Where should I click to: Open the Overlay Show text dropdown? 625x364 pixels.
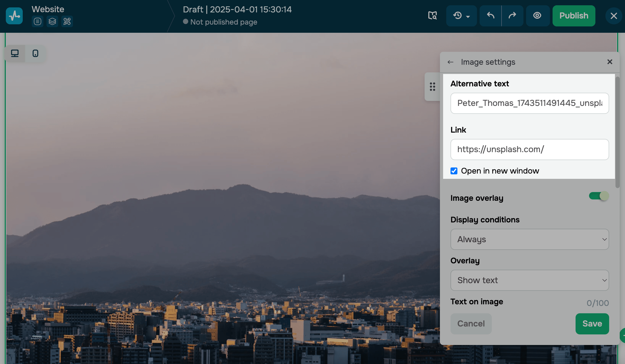coord(530,280)
